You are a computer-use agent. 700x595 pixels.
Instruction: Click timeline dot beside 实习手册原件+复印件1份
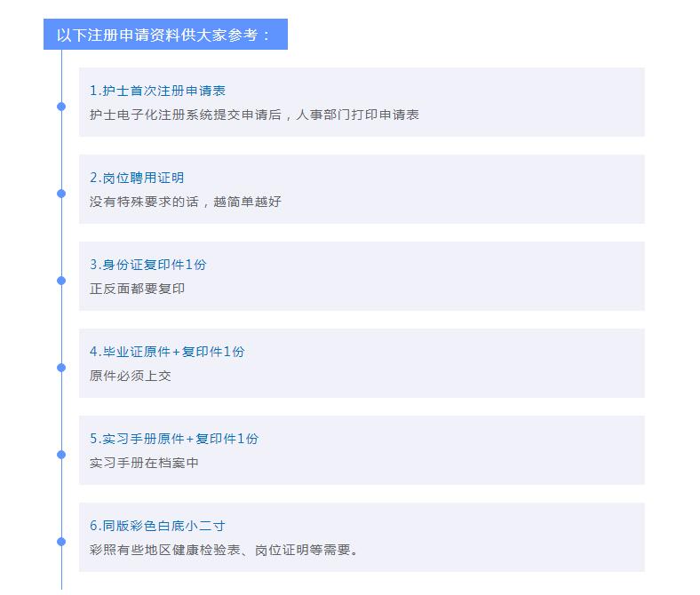(61, 455)
